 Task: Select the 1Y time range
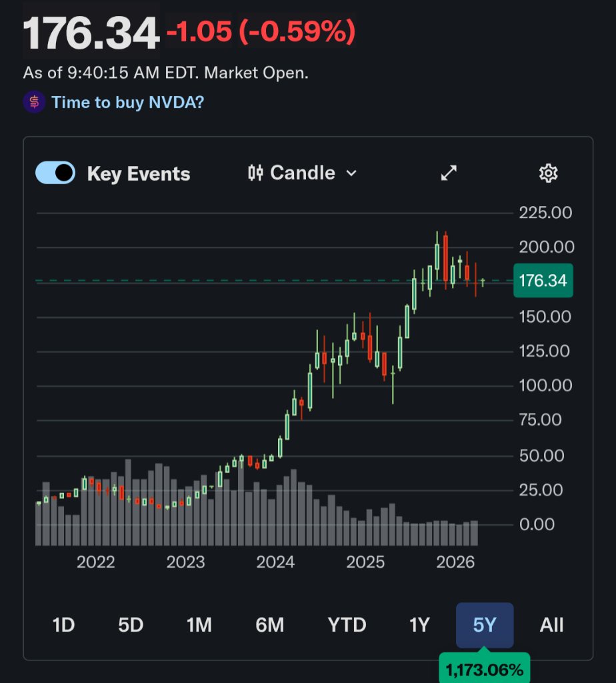(419, 625)
